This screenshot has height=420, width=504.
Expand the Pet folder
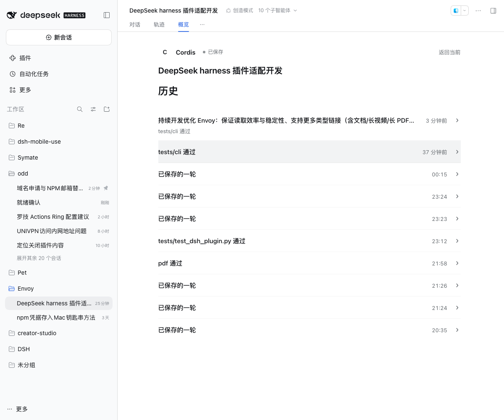click(59, 273)
